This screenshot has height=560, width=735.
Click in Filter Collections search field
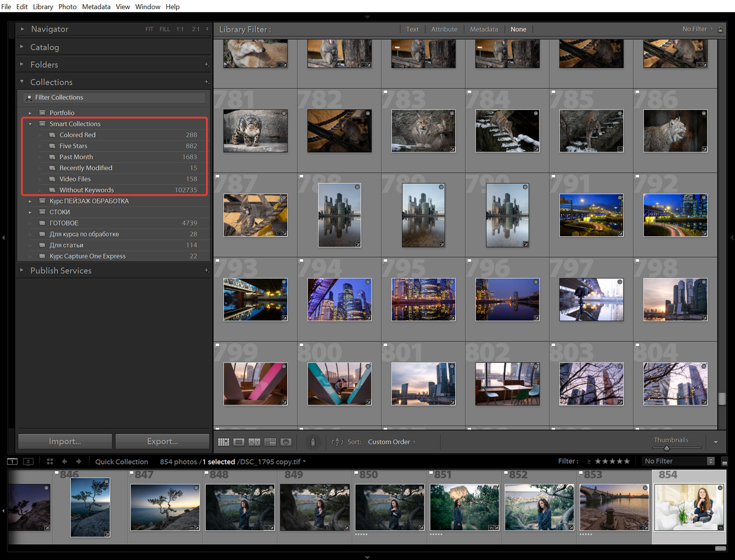click(x=117, y=97)
